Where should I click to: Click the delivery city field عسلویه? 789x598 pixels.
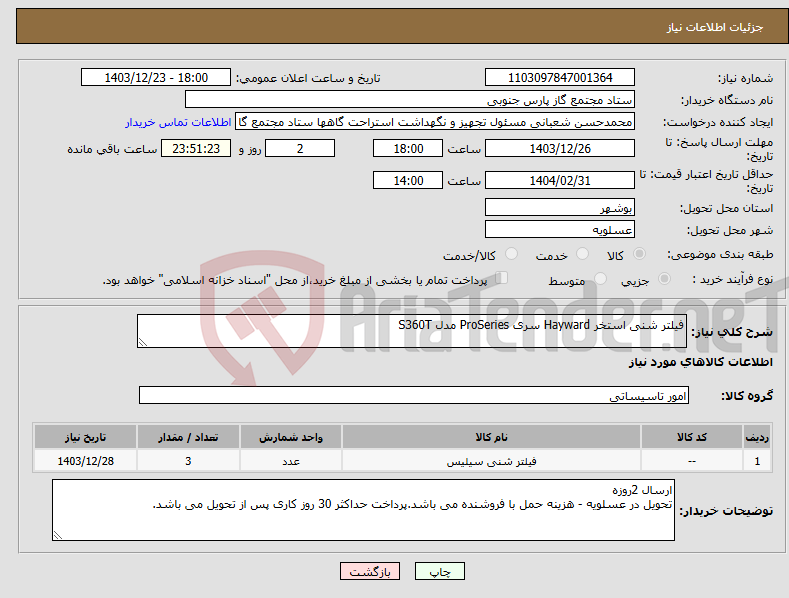coord(560,230)
